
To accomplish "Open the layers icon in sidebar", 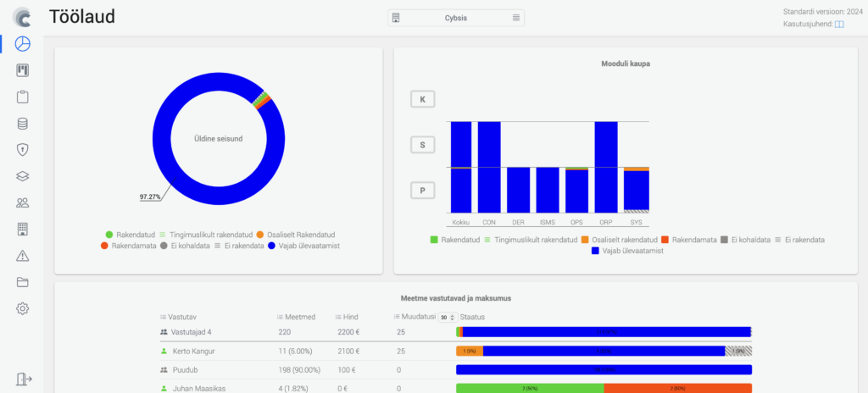I will [23, 176].
